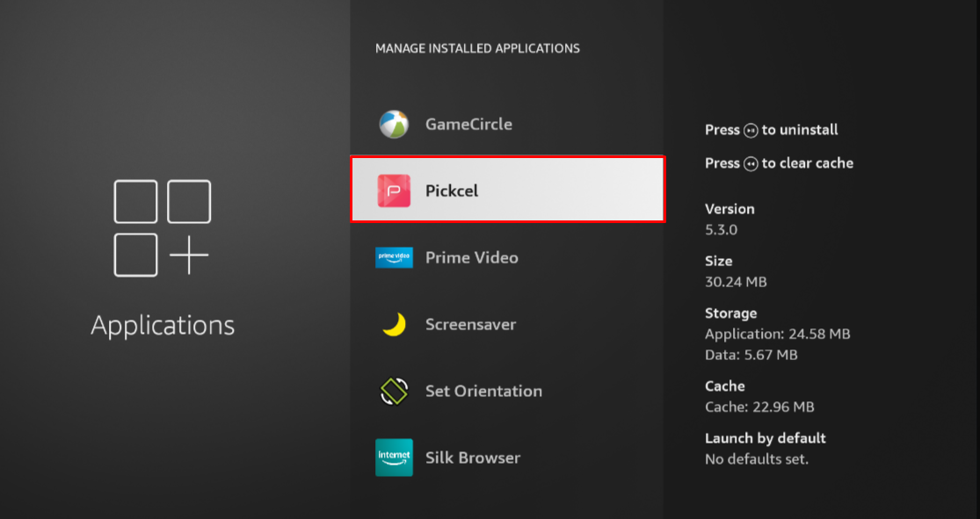Image resolution: width=980 pixels, height=519 pixels.
Task: Click the Set Orientation rotate icon
Action: point(394,391)
